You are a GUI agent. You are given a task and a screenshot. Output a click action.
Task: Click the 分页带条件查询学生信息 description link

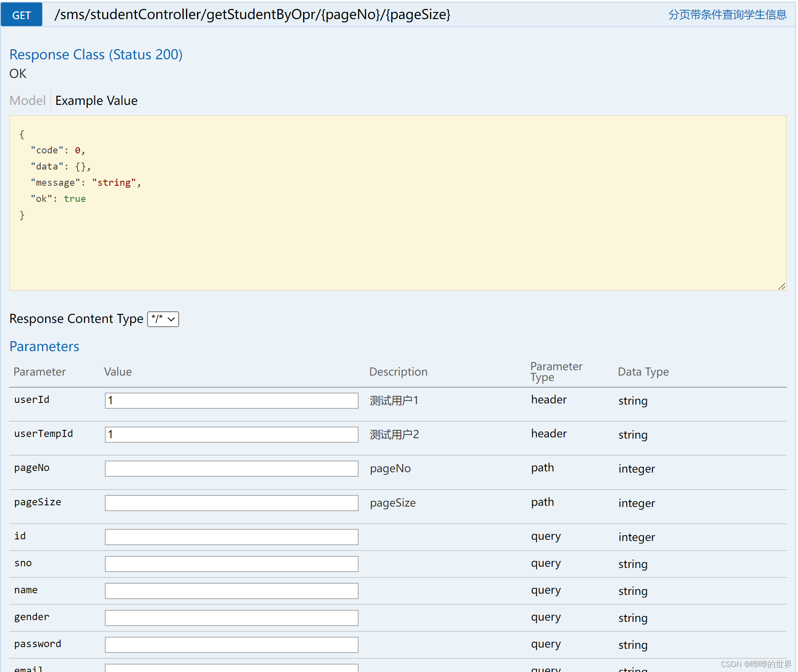[727, 15]
